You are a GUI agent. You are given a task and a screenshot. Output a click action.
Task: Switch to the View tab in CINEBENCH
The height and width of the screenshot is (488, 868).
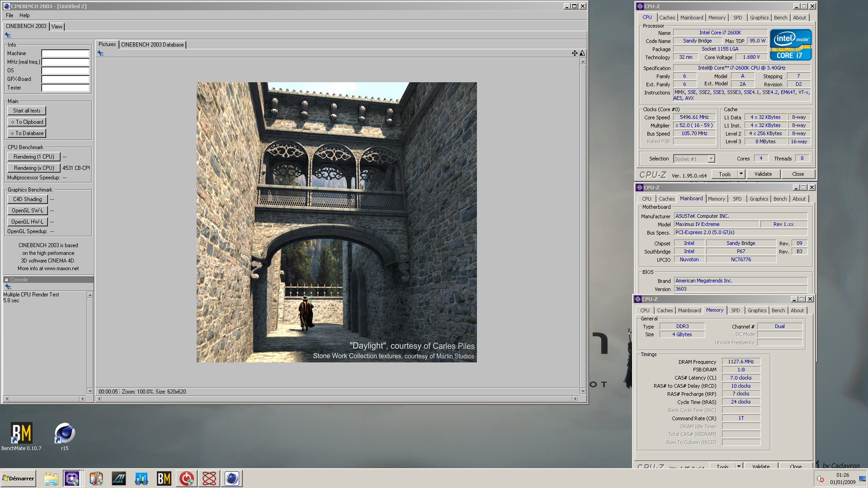pos(57,27)
